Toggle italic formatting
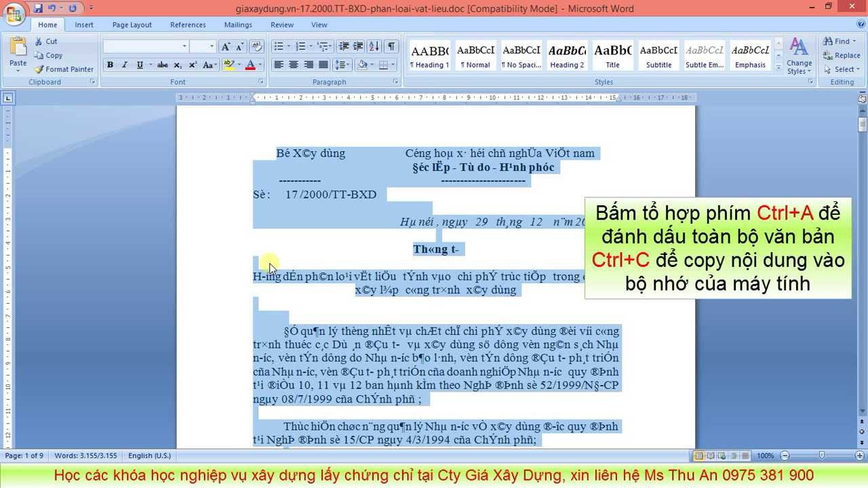 (x=125, y=65)
